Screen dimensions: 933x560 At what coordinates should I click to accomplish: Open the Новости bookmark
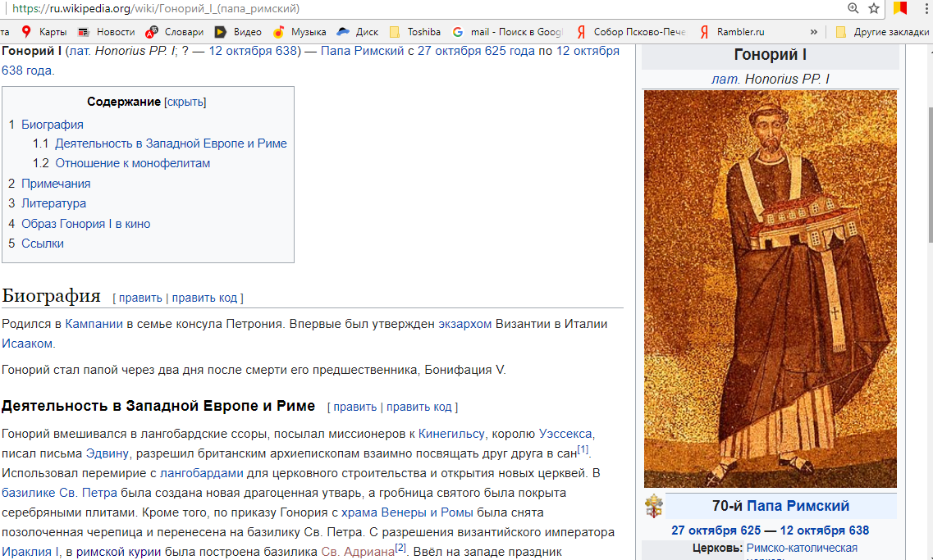pyautogui.click(x=107, y=31)
